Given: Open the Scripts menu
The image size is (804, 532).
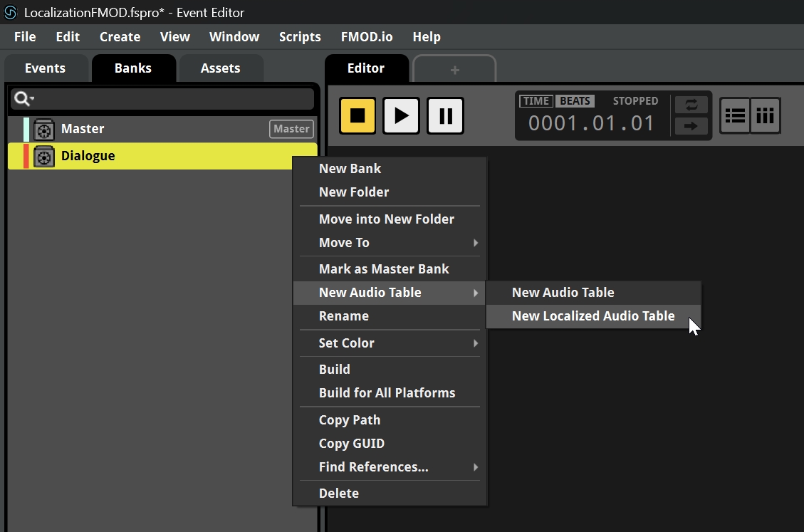Looking at the screenshot, I should pyautogui.click(x=299, y=37).
